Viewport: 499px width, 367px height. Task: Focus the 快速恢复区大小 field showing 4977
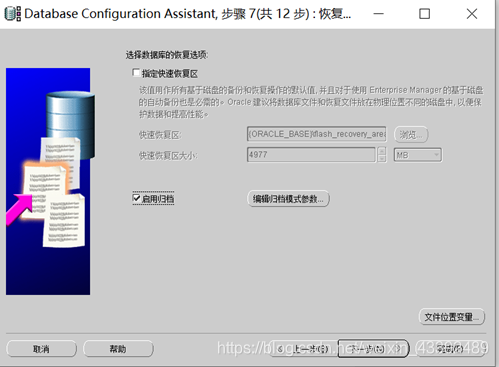[x=311, y=155]
